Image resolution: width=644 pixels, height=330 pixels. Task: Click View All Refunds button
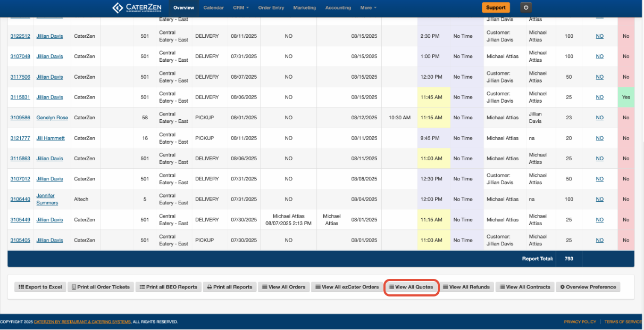coord(466,287)
